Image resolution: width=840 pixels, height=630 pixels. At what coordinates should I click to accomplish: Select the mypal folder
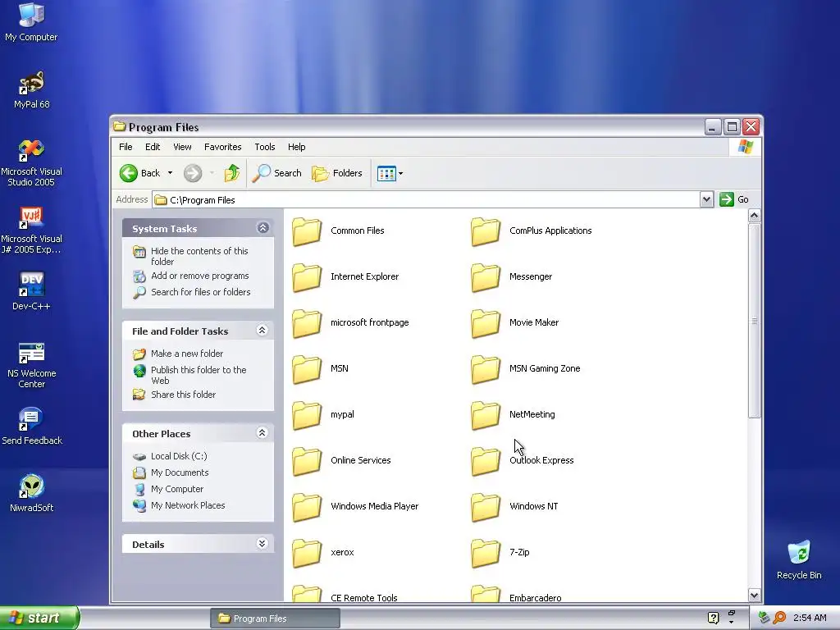(323, 415)
